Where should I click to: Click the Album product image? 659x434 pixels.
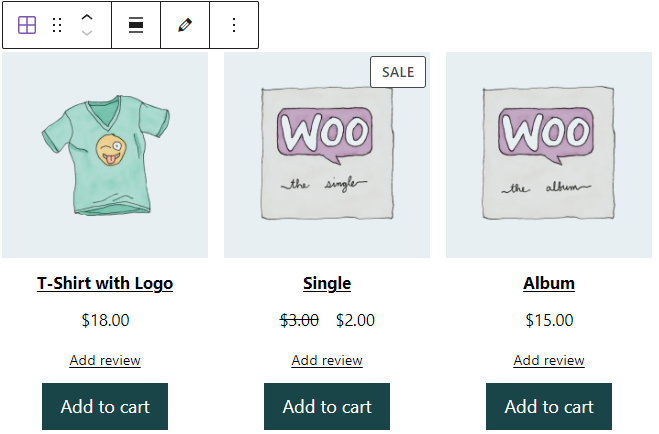coord(549,155)
